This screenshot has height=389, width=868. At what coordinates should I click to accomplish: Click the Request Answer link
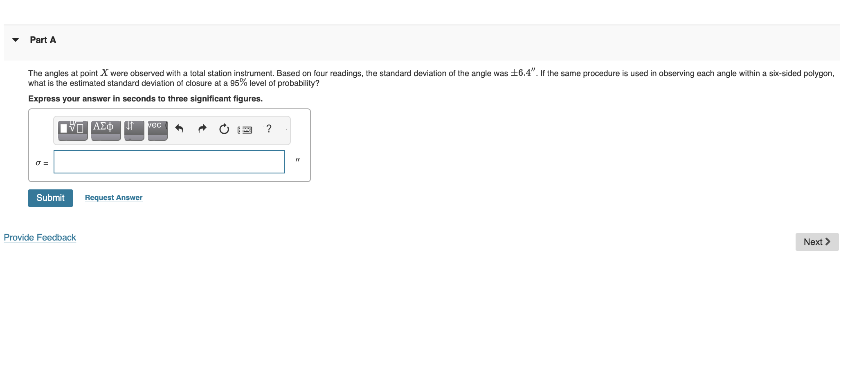(x=113, y=198)
